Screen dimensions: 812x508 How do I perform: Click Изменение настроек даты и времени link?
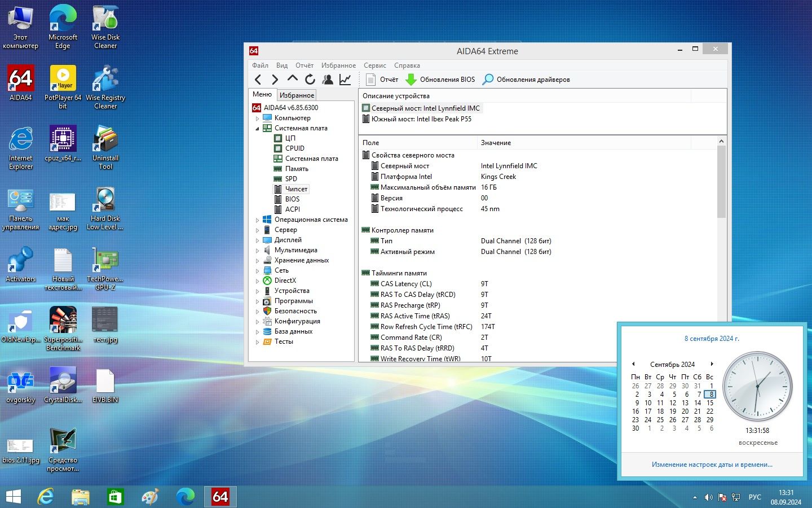point(712,465)
